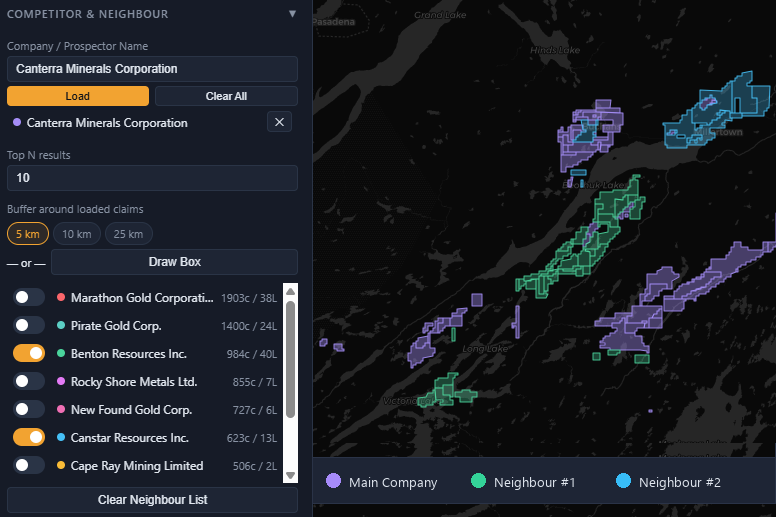
Task: Enable the Cape Ray Mining Limited toggle
Action: click(29, 465)
